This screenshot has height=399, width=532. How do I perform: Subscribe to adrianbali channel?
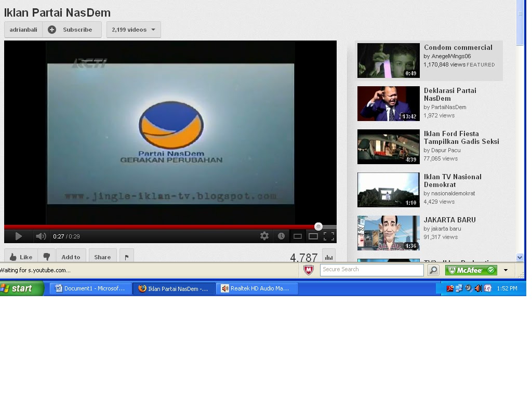pyautogui.click(x=72, y=30)
